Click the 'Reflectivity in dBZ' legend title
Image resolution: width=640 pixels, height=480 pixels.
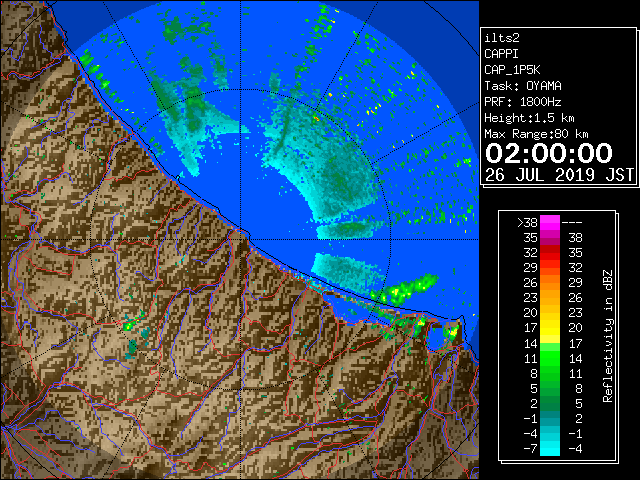608,336
